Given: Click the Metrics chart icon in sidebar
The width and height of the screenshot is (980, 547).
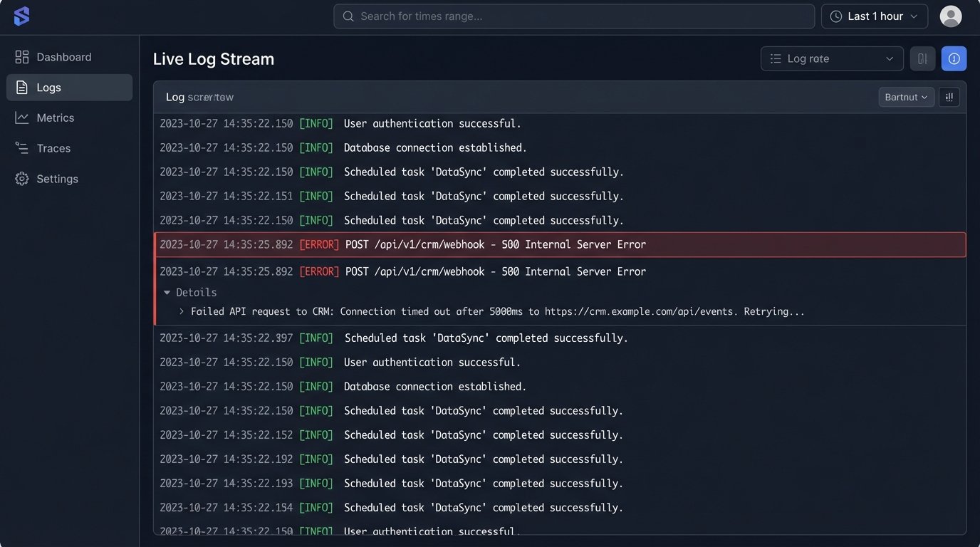Looking at the screenshot, I should point(22,118).
